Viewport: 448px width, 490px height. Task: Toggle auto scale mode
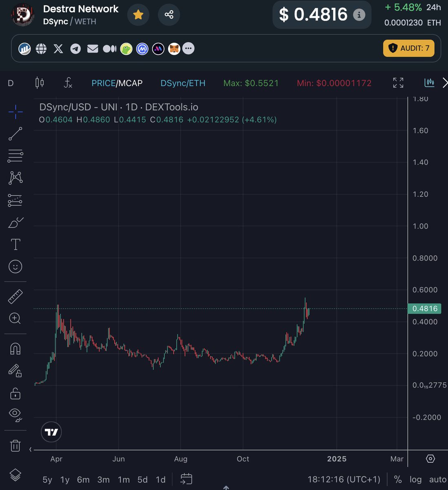tap(438, 479)
